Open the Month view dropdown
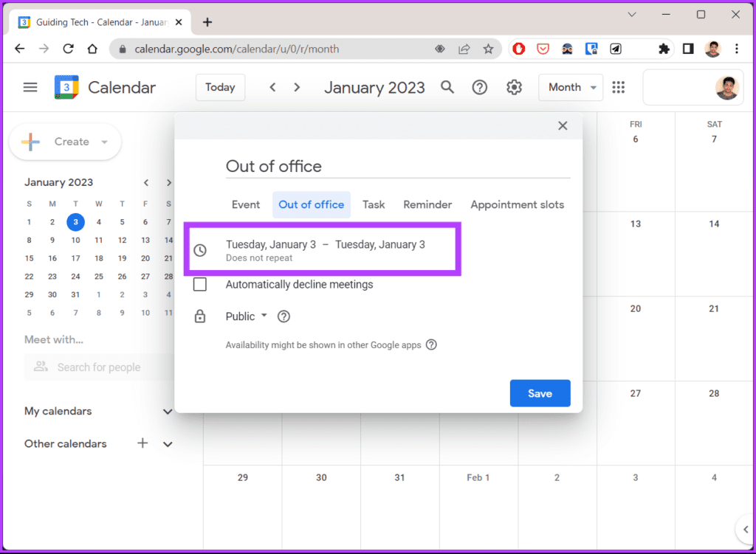 coord(571,87)
